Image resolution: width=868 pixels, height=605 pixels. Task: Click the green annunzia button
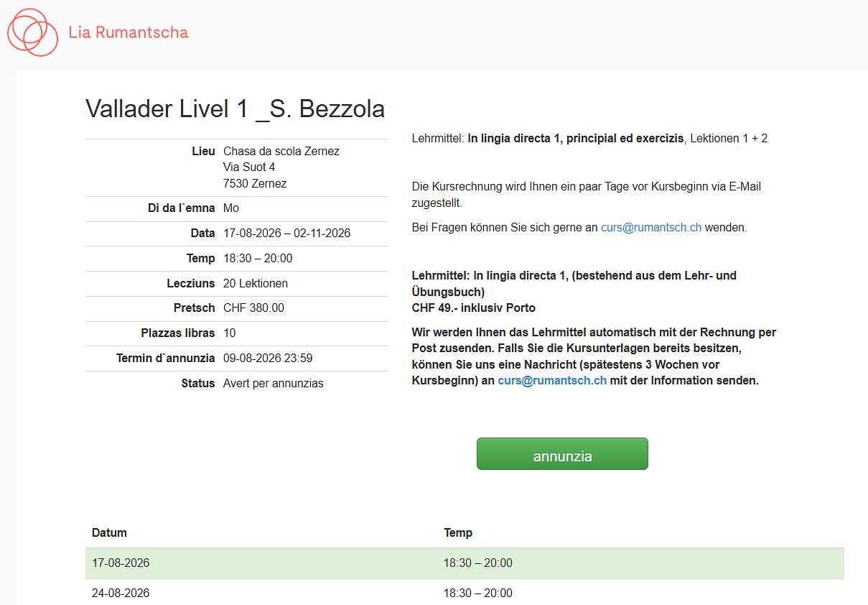(x=562, y=454)
